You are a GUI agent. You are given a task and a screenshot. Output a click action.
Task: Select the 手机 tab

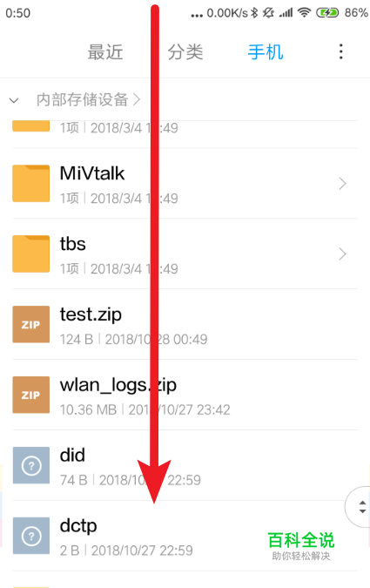[266, 51]
